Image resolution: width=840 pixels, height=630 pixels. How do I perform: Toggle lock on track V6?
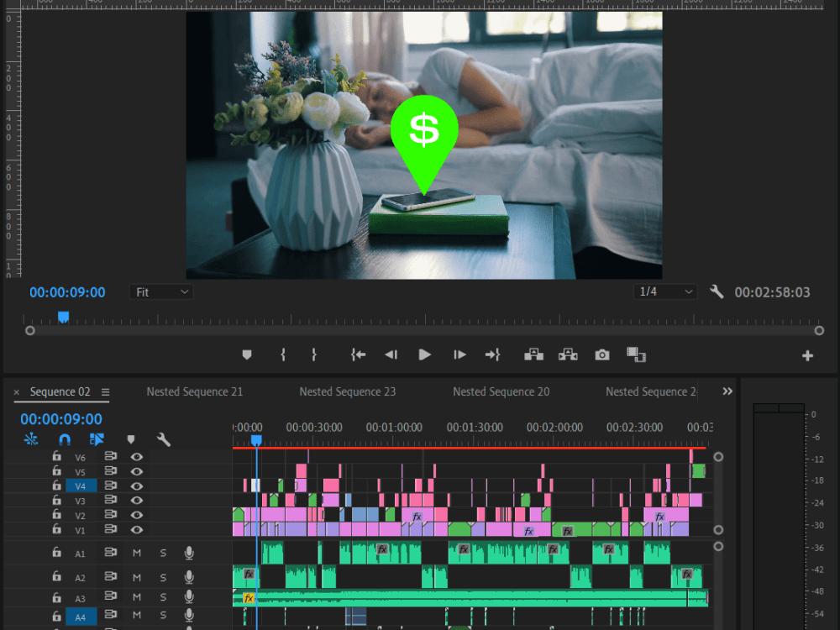click(57, 456)
